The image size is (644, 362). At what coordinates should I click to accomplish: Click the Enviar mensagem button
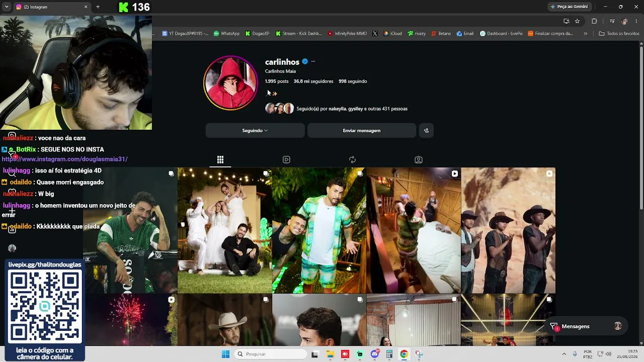coord(362,131)
